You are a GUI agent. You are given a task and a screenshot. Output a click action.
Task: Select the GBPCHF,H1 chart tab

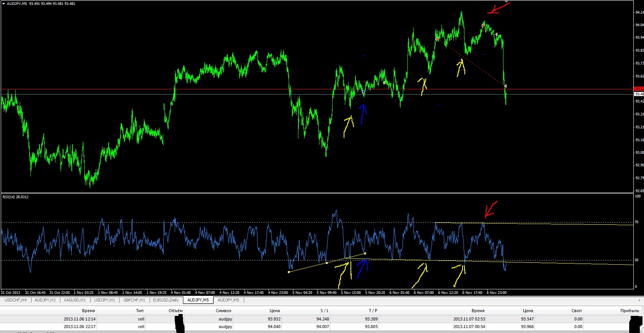134,300
